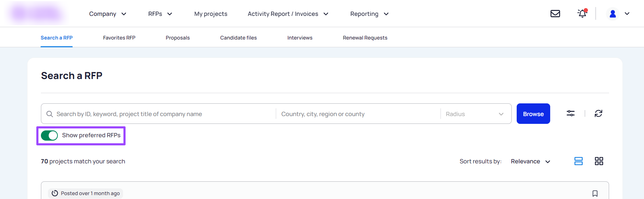Screen dimensions: 644x199
Task: Click the 'Sort results by:' label
Action: pos(480,161)
